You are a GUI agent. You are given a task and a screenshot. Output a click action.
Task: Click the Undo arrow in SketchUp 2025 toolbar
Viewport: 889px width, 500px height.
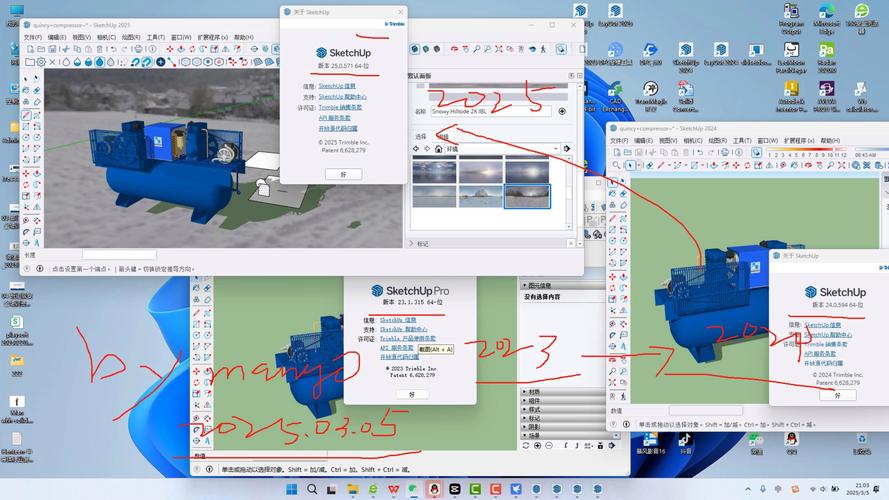[113, 49]
